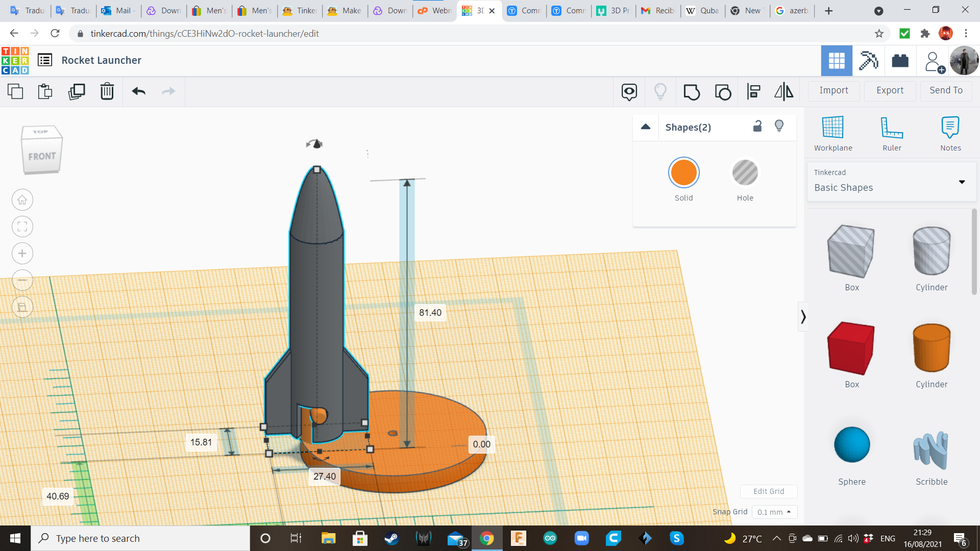Toggle the lock editing padlock

coord(757,127)
